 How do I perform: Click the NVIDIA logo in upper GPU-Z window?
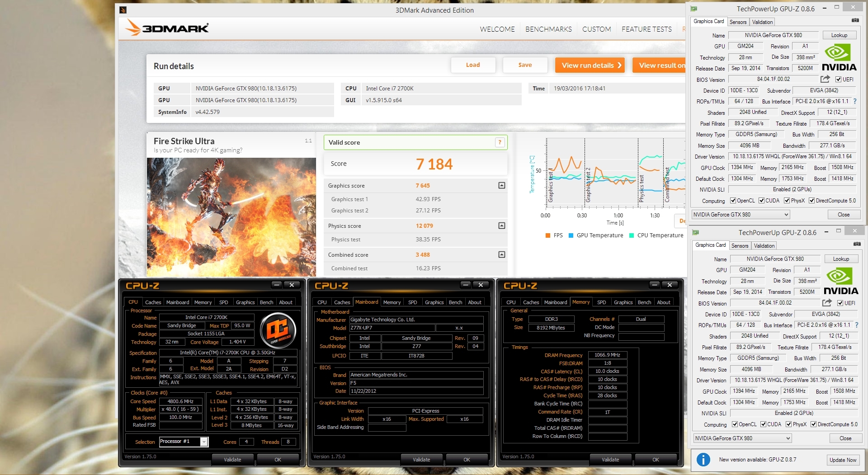(839, 57)
